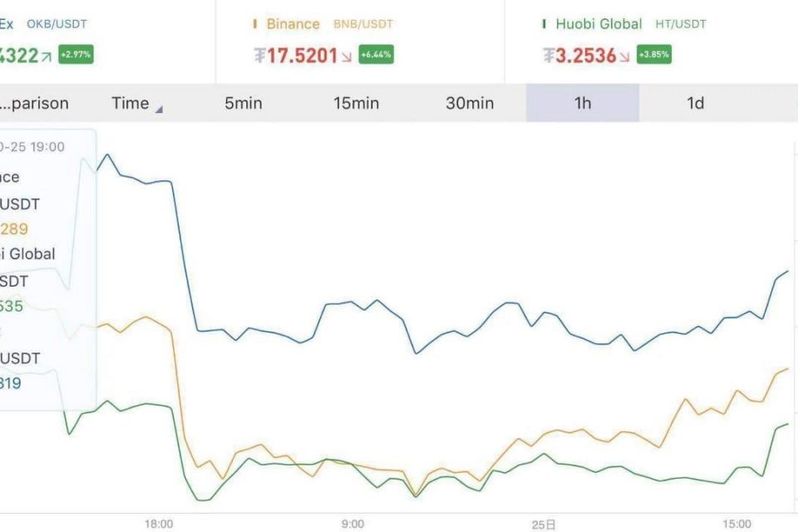This screenshot has height=532, width=798.
Task: Click the Binance exchange name
Action: click(293, 24)
